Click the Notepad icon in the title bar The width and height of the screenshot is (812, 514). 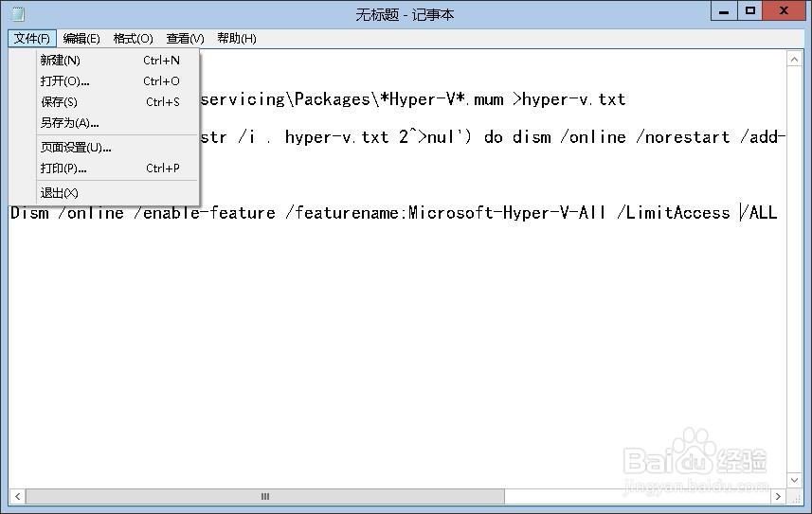(x=18, y=14)
